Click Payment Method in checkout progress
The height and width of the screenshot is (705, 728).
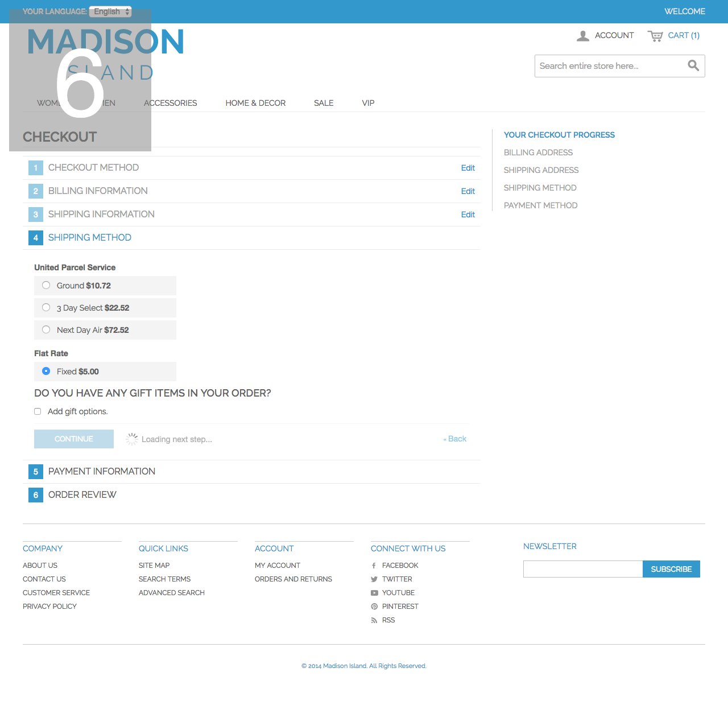(540, 205)
